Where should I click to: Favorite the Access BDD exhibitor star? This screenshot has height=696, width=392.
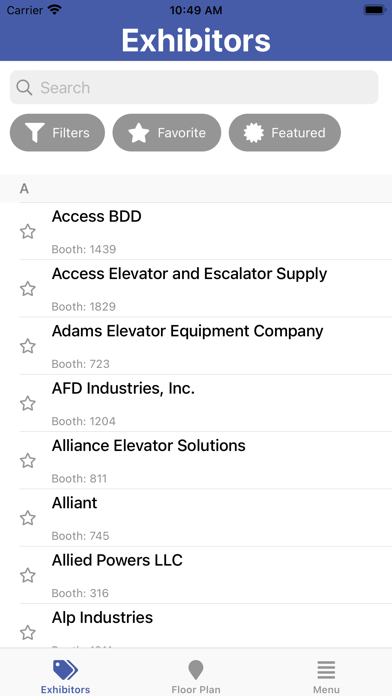tap(28, 232)
